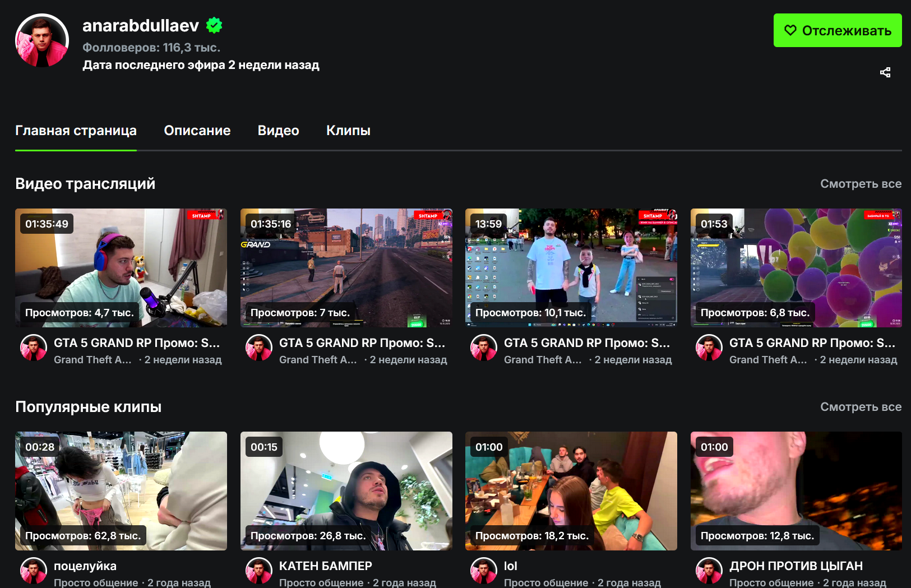Play the 01:35:16 stream video thumbnail
Viewport: 911px width, 588px height.
346,268
